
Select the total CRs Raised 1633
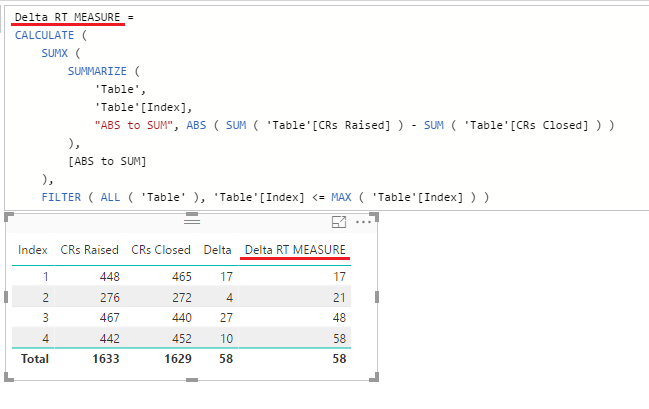pos(106,358)
